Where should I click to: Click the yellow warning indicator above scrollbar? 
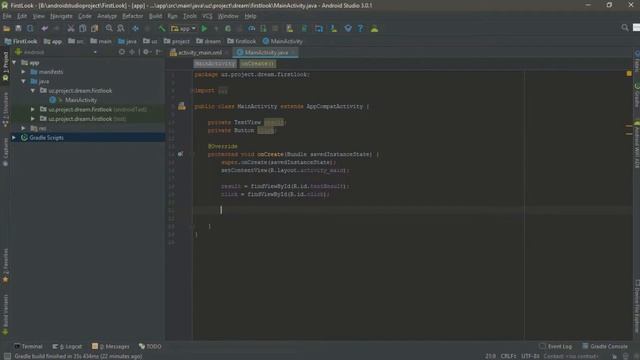629,73
